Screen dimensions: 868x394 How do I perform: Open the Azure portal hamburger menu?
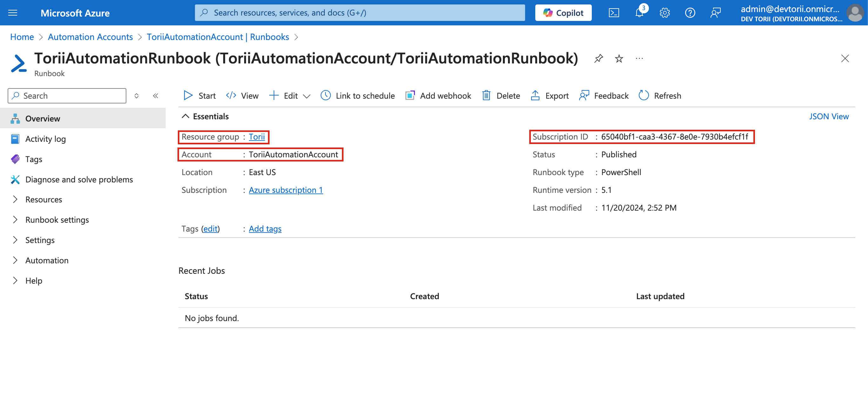13,13
